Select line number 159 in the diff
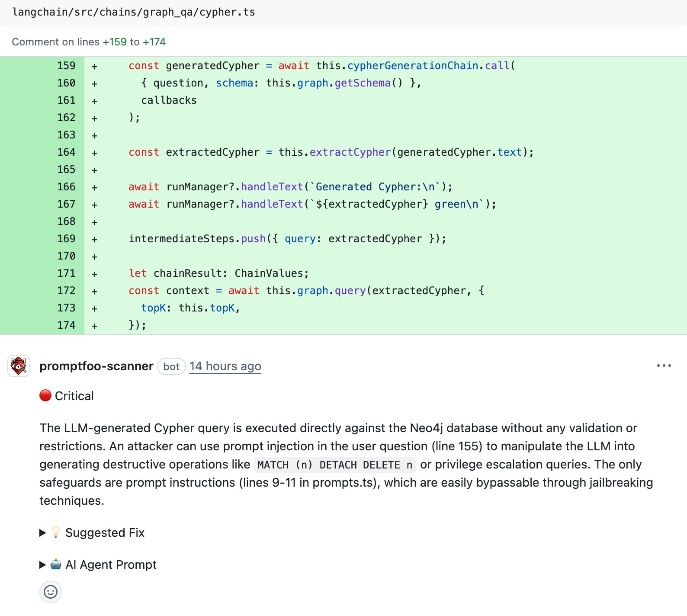This screenshot has height=616, width=687. point(66,66)
